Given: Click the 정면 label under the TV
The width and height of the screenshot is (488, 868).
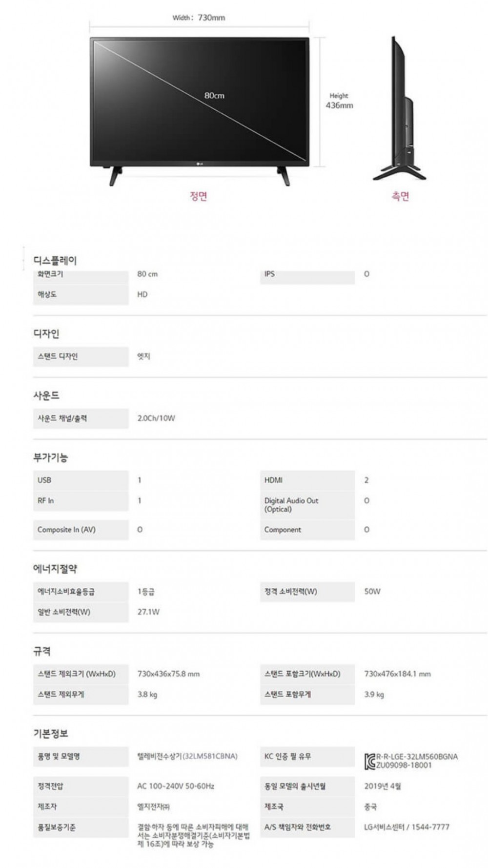Looking at the screenshot, I should pos(199,196).
